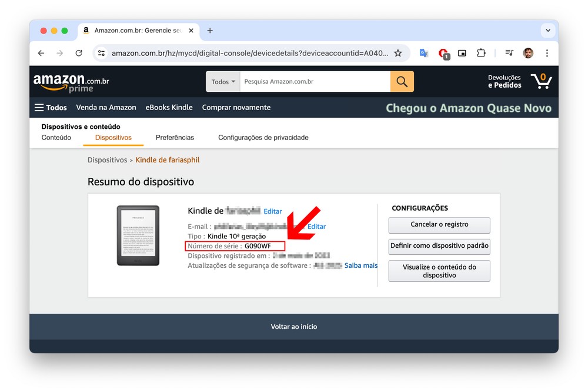Open a new tab with the plus icon

pyautogui.click(x=210, y=31)
